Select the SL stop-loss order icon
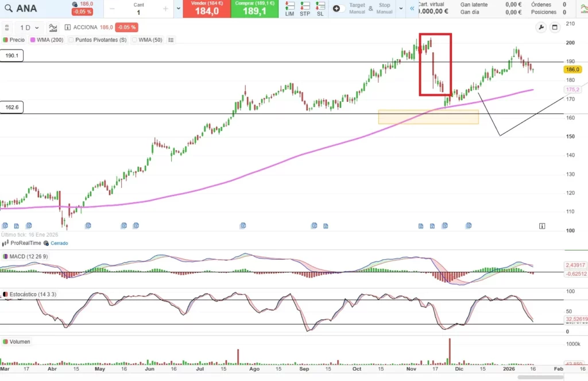 320,9
